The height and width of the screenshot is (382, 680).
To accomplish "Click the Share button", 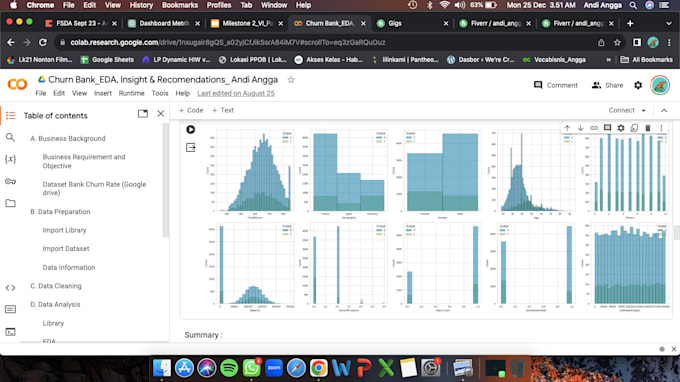I will click(607, 85).
